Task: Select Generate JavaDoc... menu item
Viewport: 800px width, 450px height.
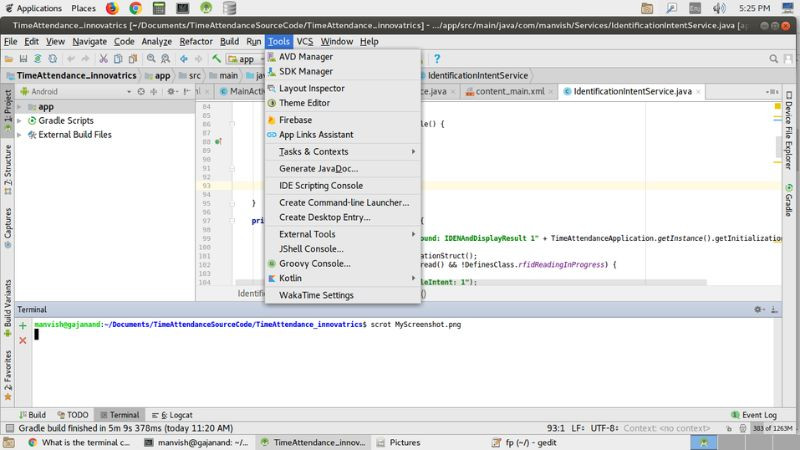Action: [x=342, y=168]
